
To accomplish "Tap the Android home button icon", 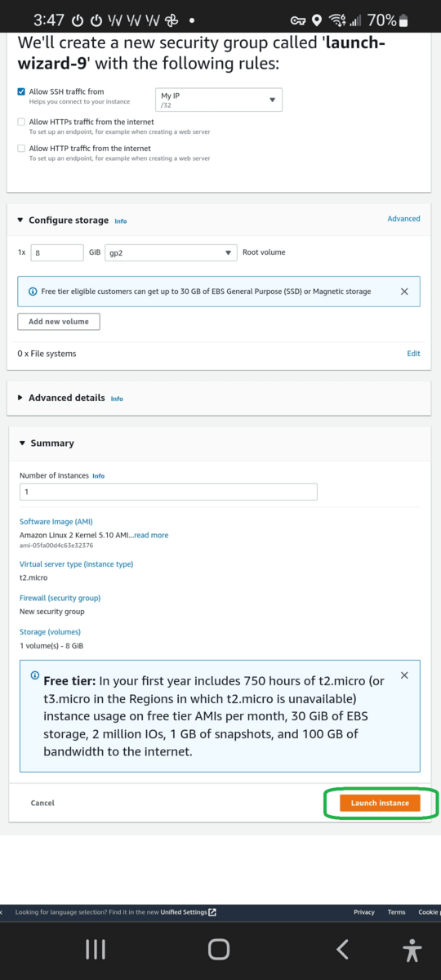I will [219, 949].
